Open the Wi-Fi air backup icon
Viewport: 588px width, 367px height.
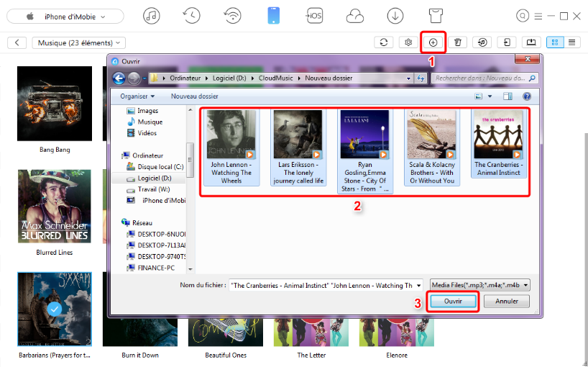click(x=232, y=16)
